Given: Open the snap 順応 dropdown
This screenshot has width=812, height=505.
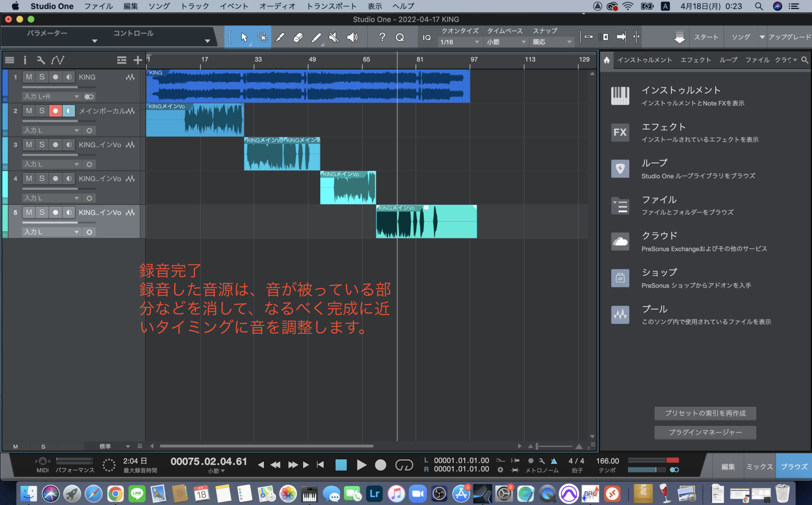Looking at the screenshot, I should coord(552,42).
